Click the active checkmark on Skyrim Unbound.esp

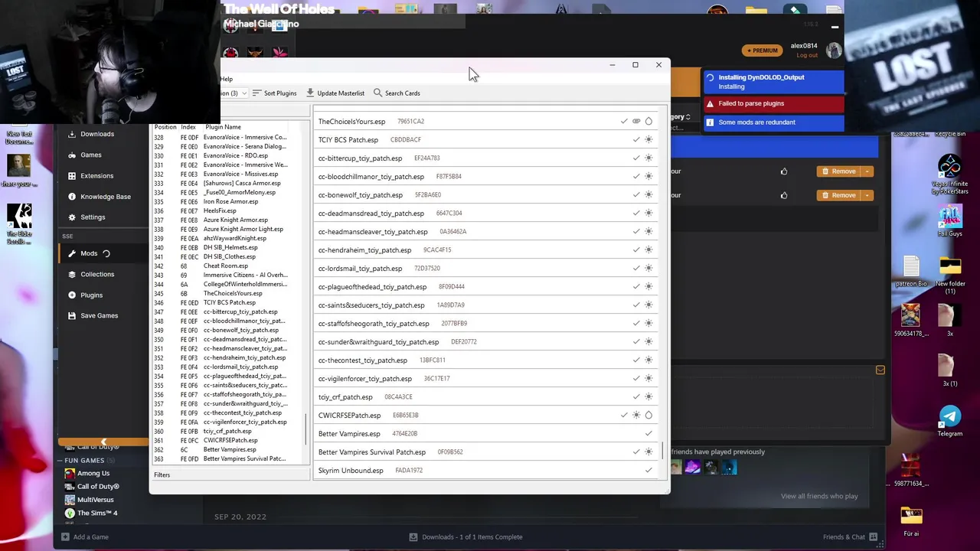(x=648, y=470)
